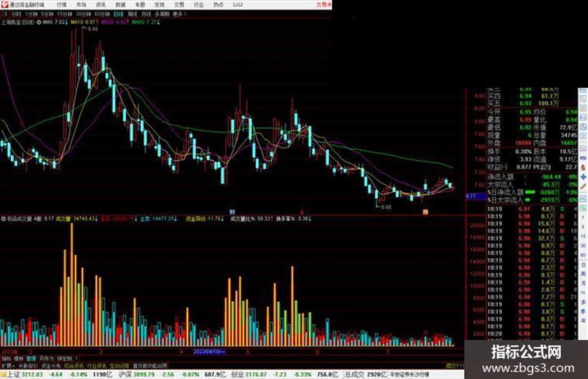Click the settings circle beside 上海凯宝(日线)
Viewport: 588px width, 379px height.
(x=39, y=22)
